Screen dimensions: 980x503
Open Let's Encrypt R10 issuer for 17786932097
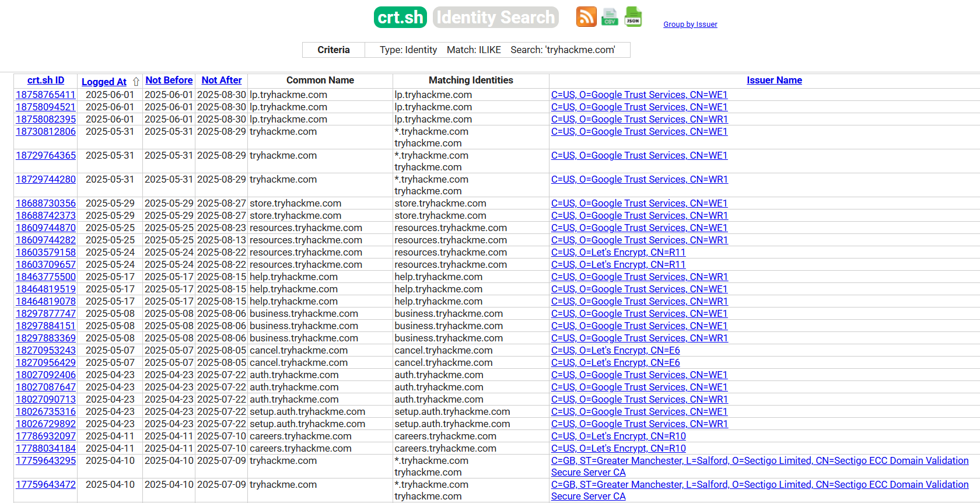click(x=618, y=436)
